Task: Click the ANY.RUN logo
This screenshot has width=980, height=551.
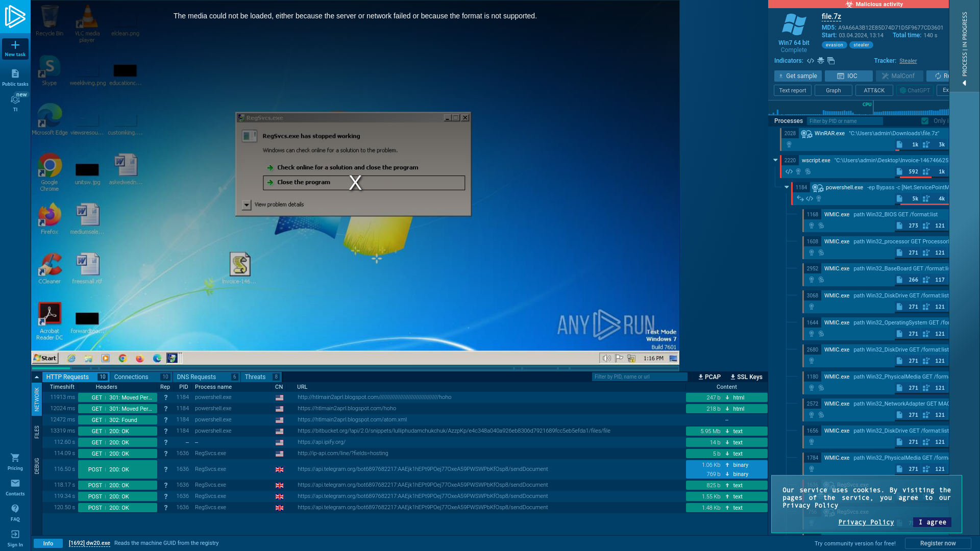Action: coord(15,17)
